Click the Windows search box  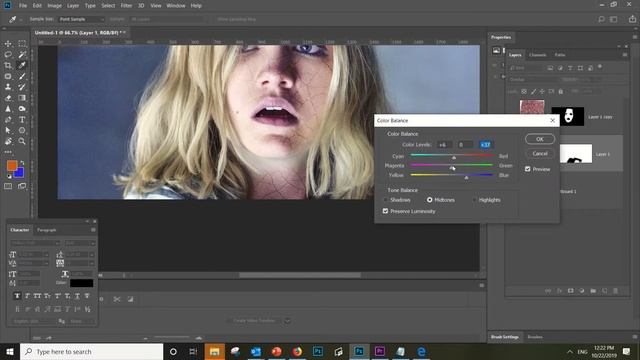click(x=91, y=351)
